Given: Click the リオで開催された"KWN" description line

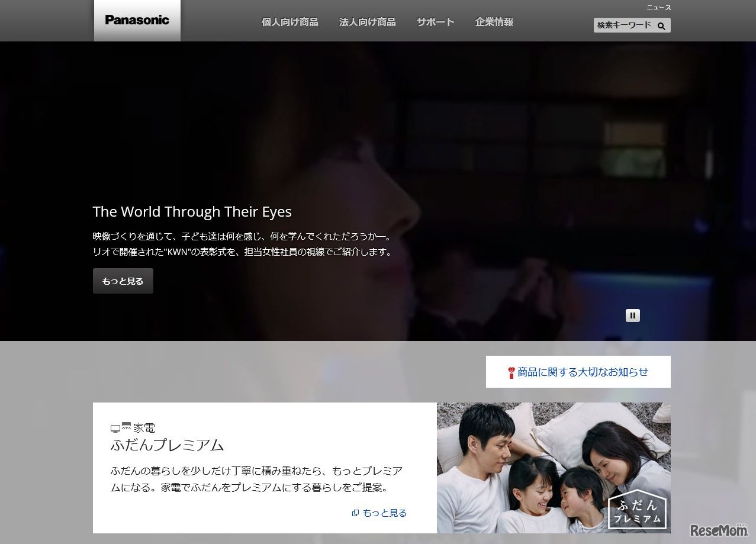Looking at the screenshot, I should 243,252.
